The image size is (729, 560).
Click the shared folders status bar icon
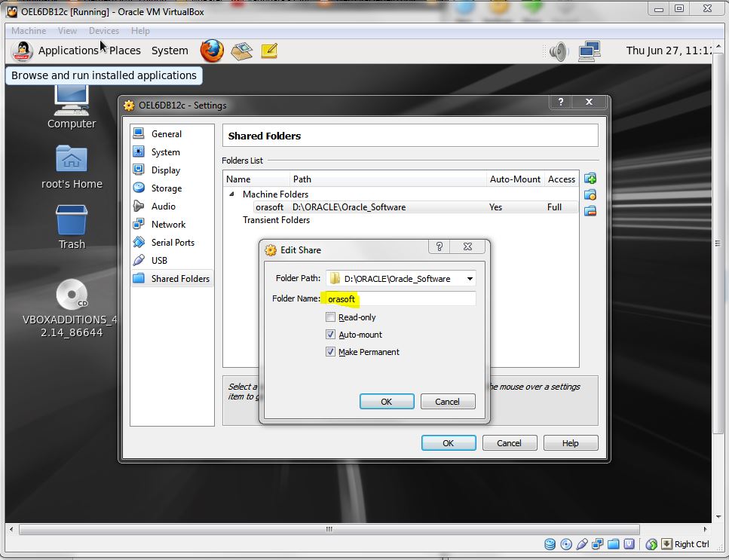613,544
